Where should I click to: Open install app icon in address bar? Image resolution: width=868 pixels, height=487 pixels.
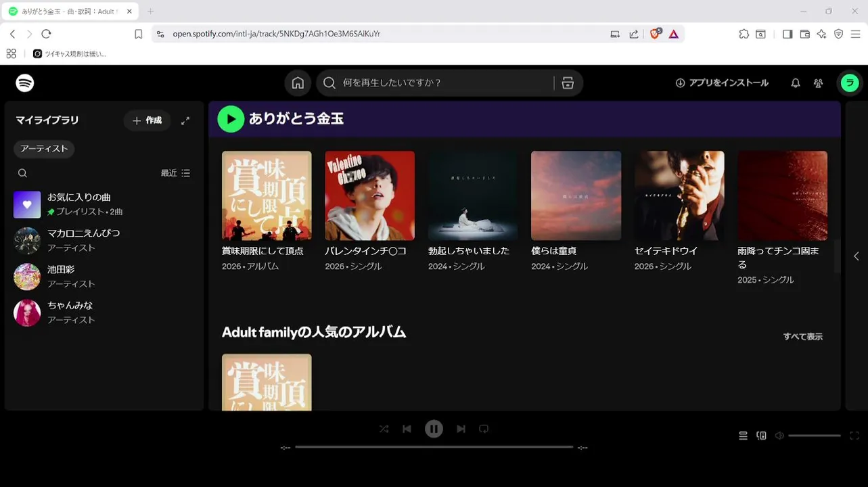(615, 34)
